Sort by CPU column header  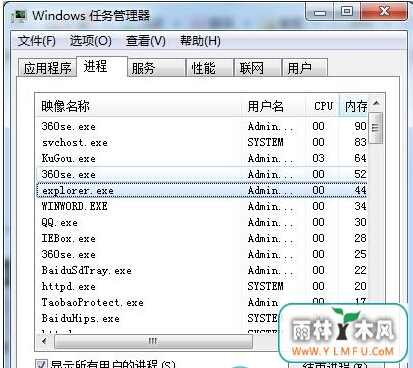coord(322,106)
